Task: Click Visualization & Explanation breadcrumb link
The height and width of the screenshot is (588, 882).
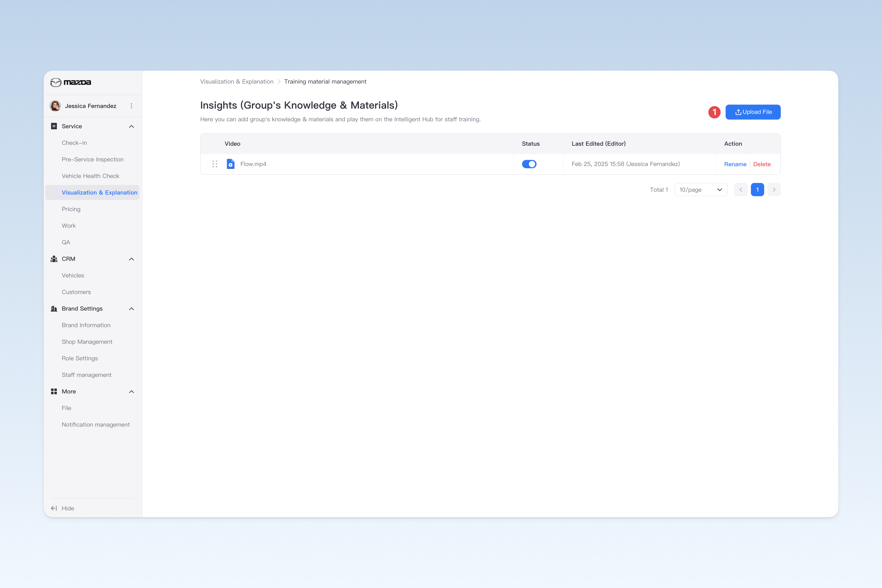Action: coord(237,82)
